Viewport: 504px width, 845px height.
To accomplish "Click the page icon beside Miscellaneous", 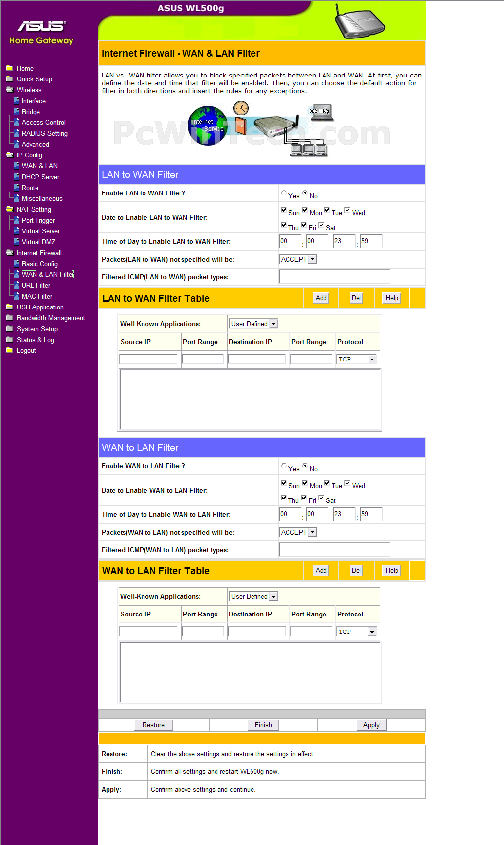I will click(x=16, y=198).
